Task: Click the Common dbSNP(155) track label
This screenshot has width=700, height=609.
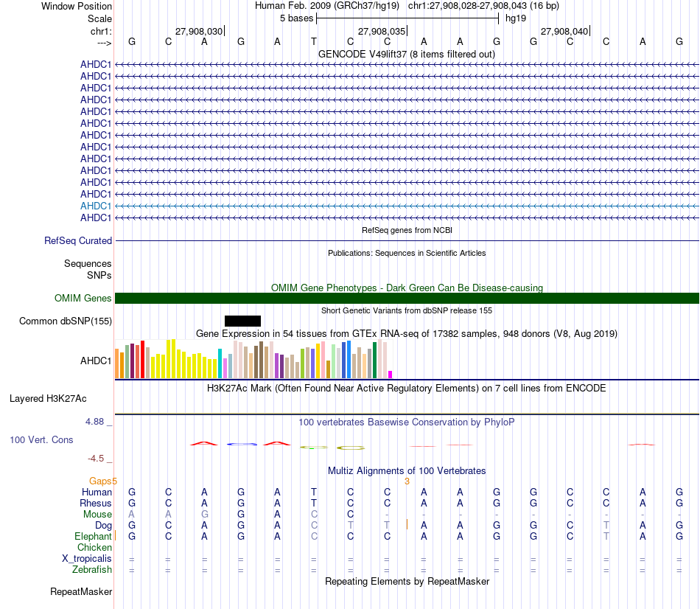Action: pyautogui.click(x=65, y=321)
